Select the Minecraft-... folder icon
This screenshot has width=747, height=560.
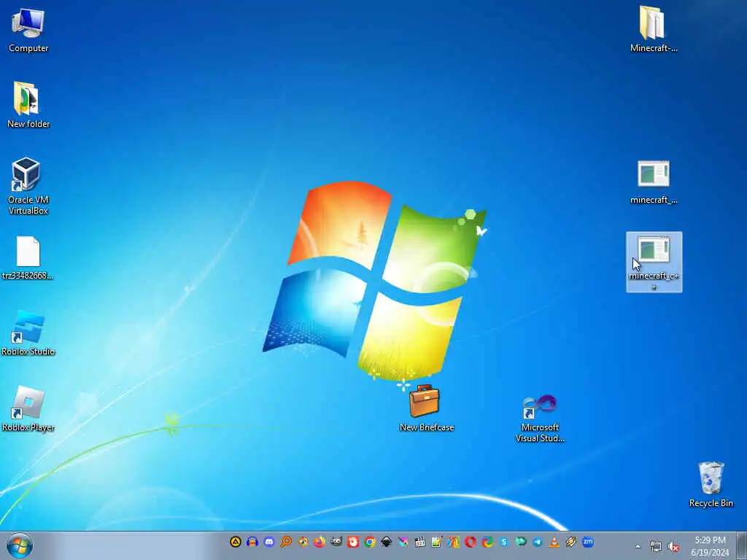tap(653, 28)
